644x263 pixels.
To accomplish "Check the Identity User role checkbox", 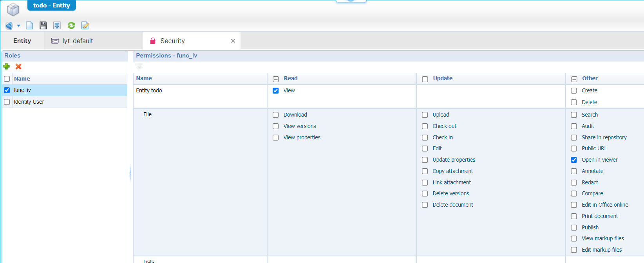I will point(7,102).
